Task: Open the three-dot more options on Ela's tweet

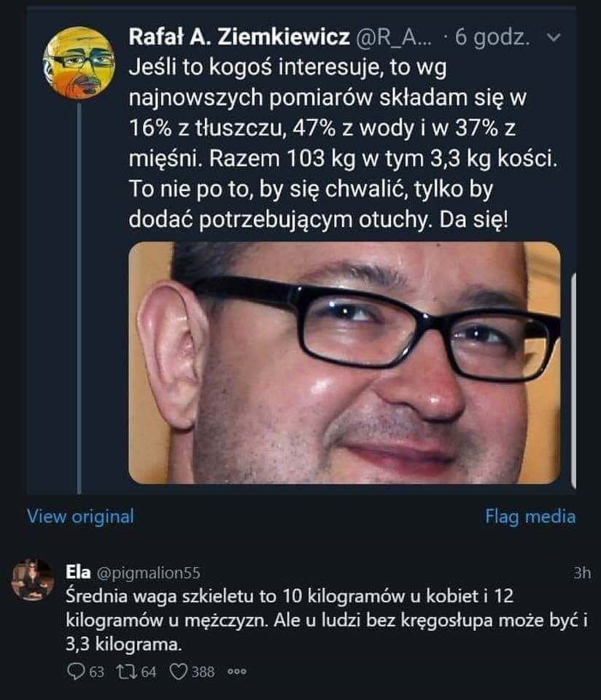Action: 236,672
